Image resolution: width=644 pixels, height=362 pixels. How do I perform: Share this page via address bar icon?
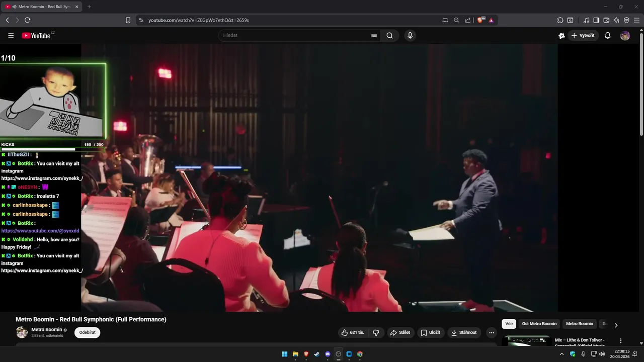pyautogui.click(x=468, y=20)
